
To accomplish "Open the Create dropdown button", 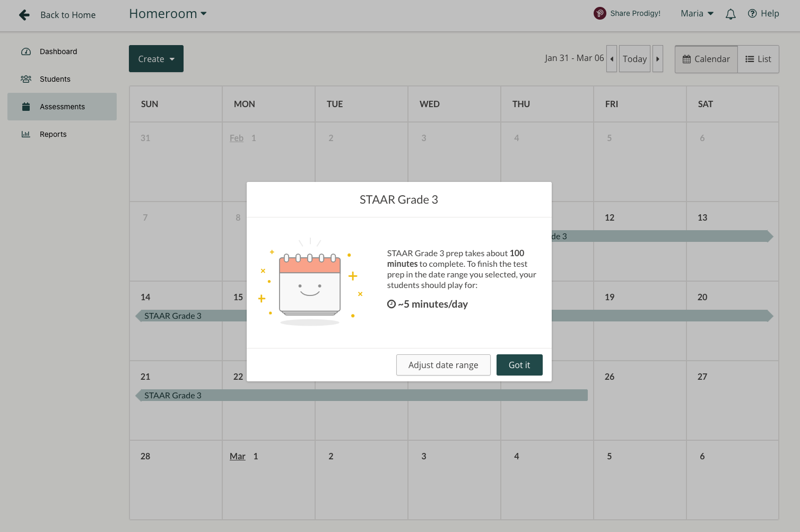I will click(x=156, y=59).
